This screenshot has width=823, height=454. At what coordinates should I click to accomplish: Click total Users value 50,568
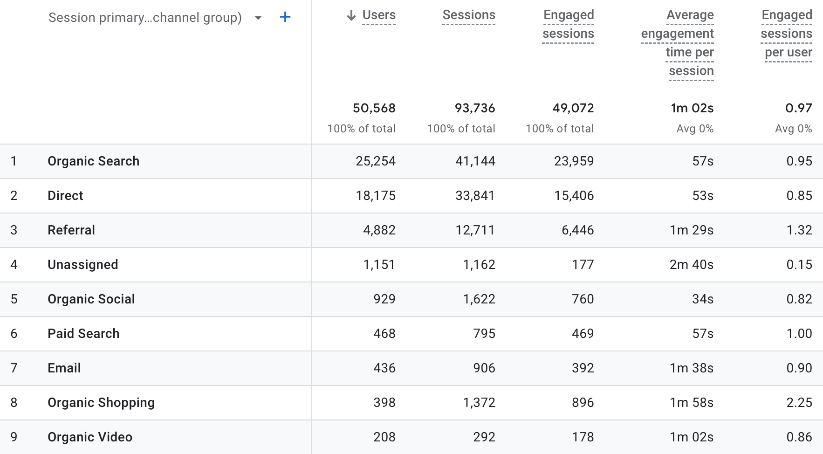(374, 108)
